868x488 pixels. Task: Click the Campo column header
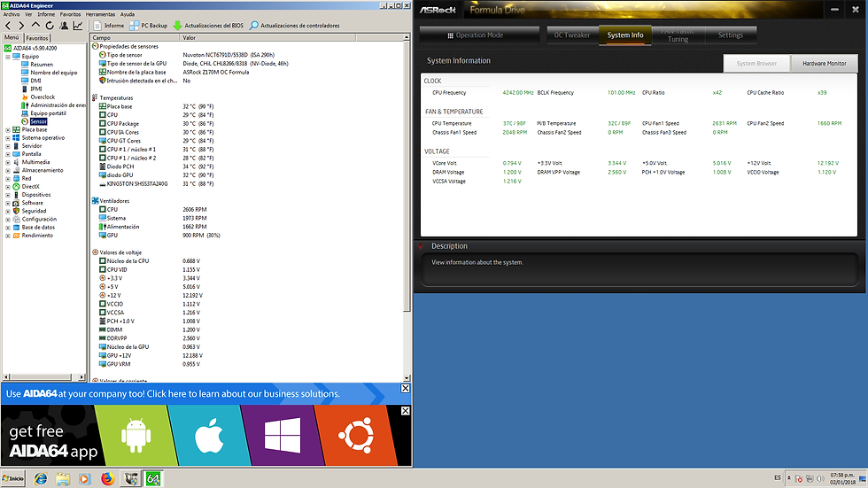[x=135, y=37]
